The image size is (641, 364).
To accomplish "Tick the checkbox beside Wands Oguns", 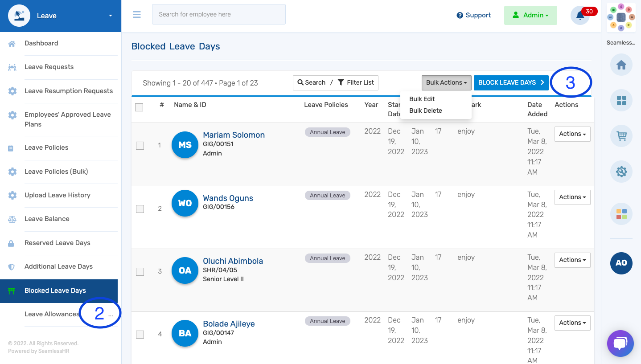I will pyautogui.click(x=140, y=209).
